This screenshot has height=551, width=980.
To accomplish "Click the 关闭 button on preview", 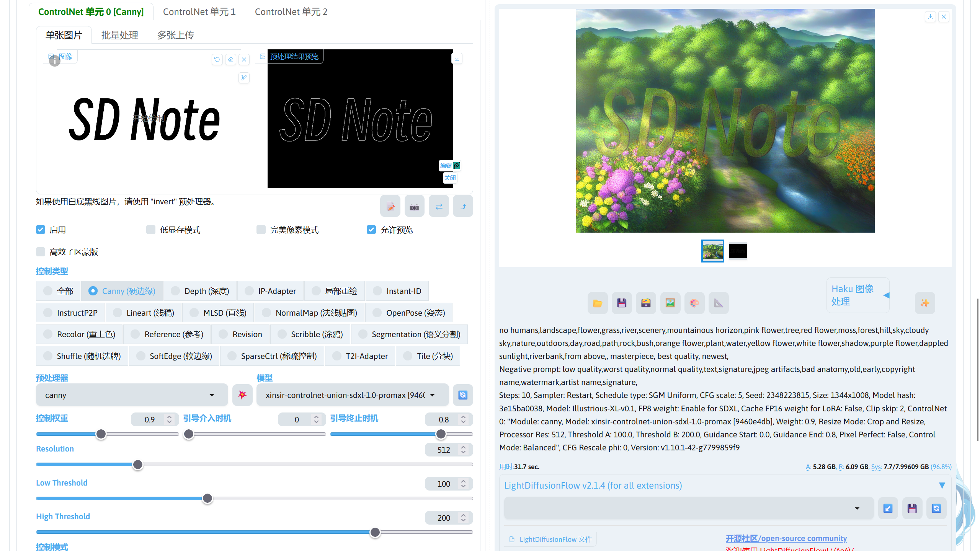I will [450, 178].
